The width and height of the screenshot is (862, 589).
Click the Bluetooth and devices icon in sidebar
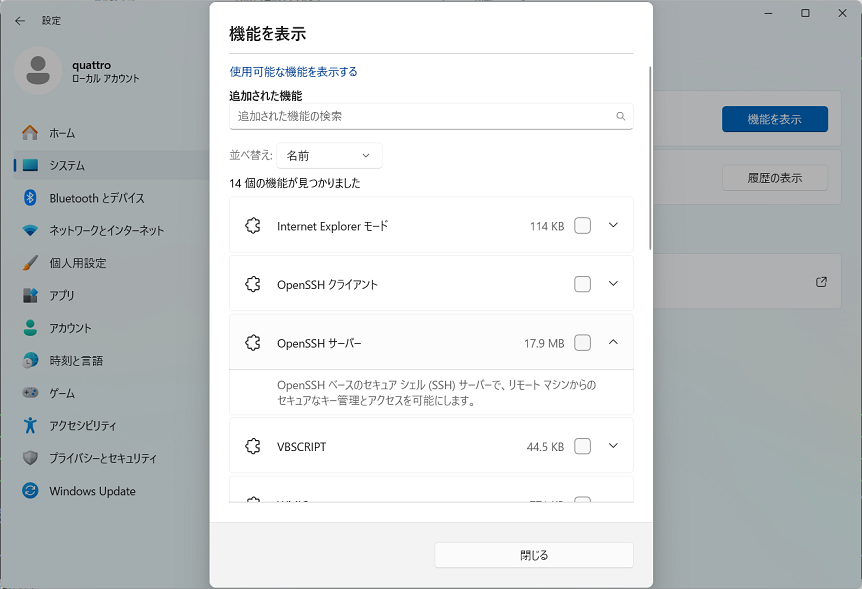[30, 198]
